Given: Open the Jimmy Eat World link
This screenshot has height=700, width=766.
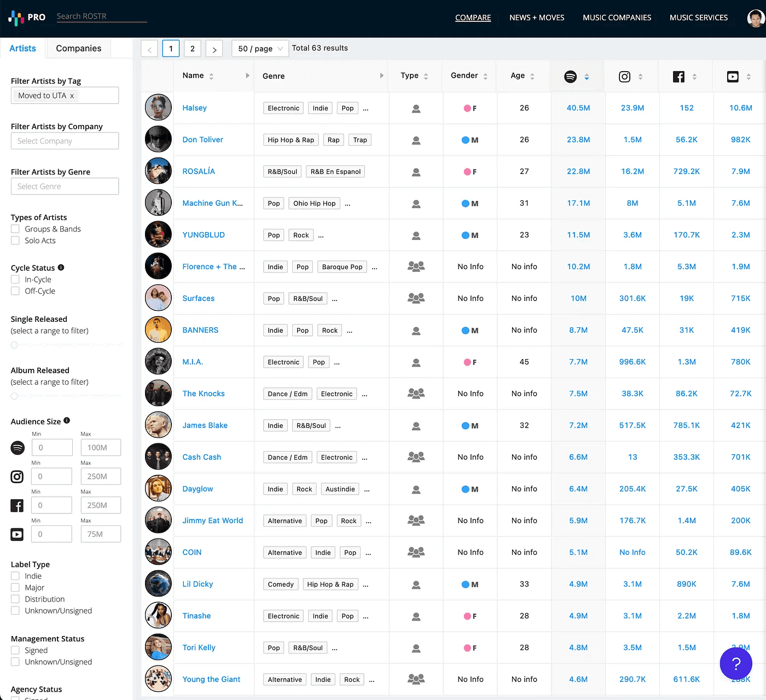Looking at the screenshot, I should [x=212, y=520].
